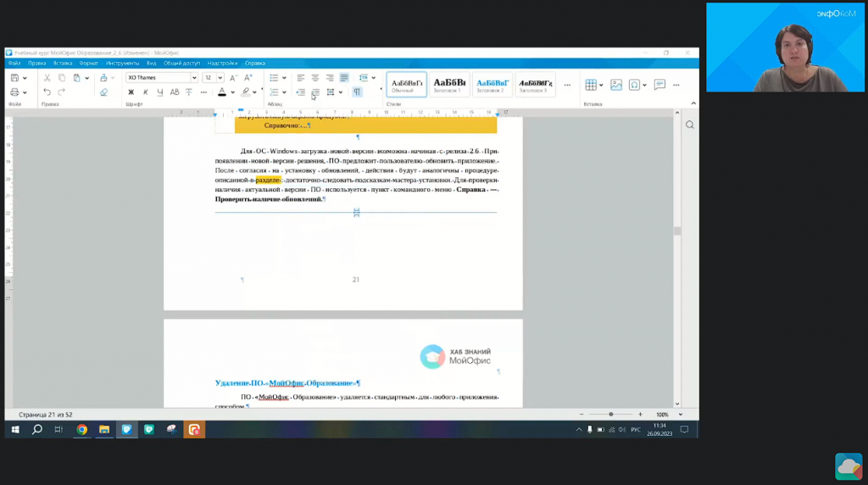Toggle all caps formatting (АВ)

point(175,92)
